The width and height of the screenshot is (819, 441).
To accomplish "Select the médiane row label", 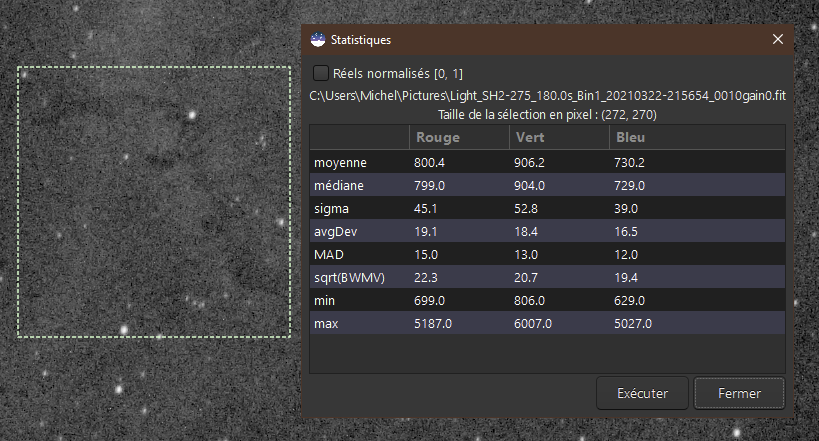I will click(x=338, y=185).
